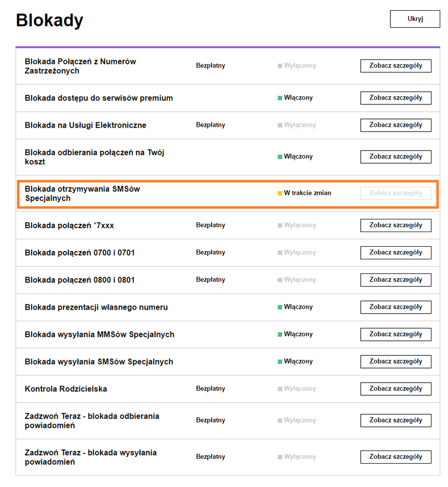
Task: View details of Blokada połączeń 0800 i 0801
Action: coord(395,280)
